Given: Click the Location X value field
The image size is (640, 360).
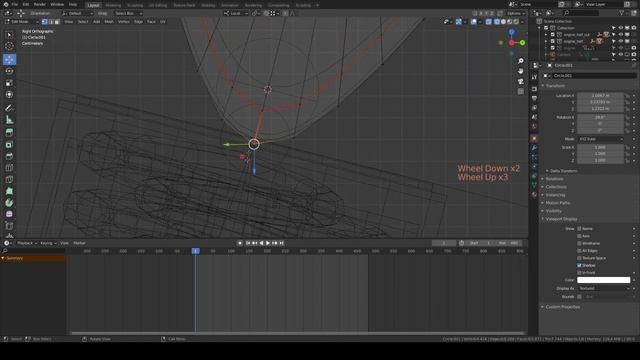Looking at the screenshot, I should point(600,96).
